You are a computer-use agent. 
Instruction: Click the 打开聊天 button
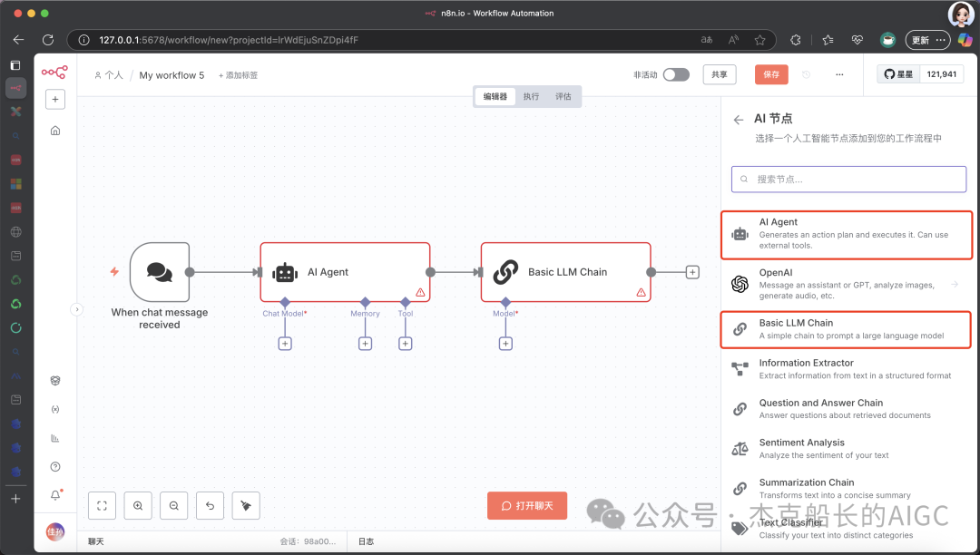pyautogui.click(x=527, y=506)
